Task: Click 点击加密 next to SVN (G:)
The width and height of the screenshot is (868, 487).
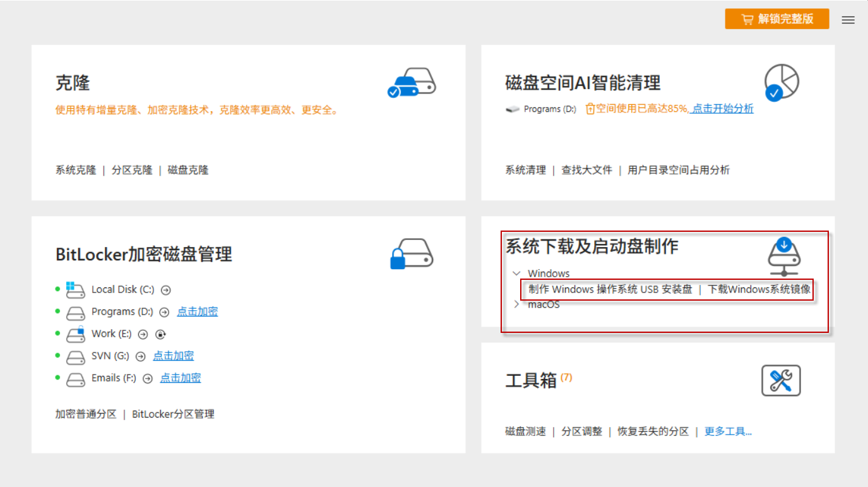Action: 173,356
